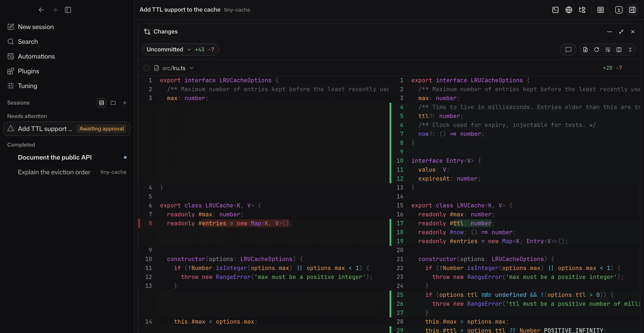
Task: Open the Uncommitted dropdown
Action: [180, 49]
